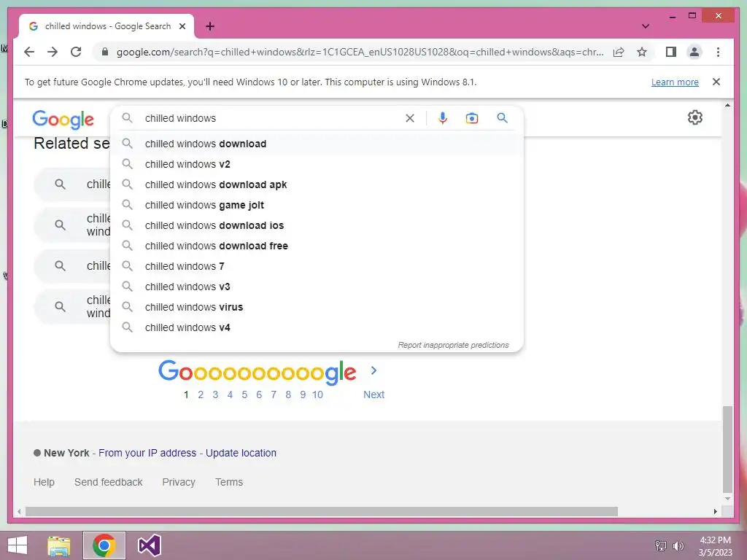Open the volume control in the system tray
747x560 pixels.
[x=678, y=546]
